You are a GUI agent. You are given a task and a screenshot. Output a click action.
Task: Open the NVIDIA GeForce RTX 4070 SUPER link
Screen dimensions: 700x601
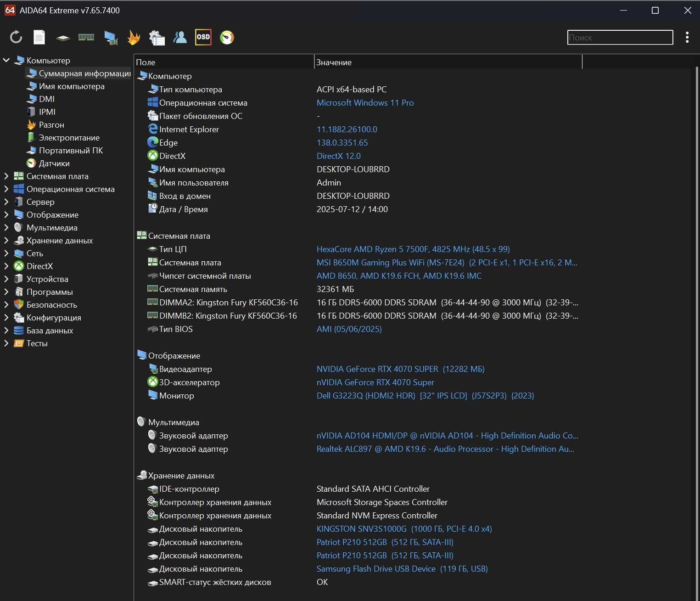click(x=401, y=369)
